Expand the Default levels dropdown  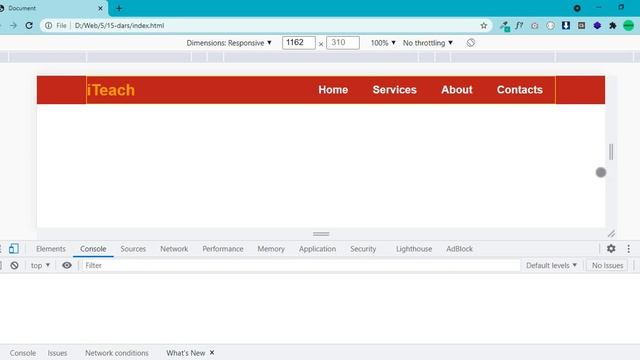point(551,265)
